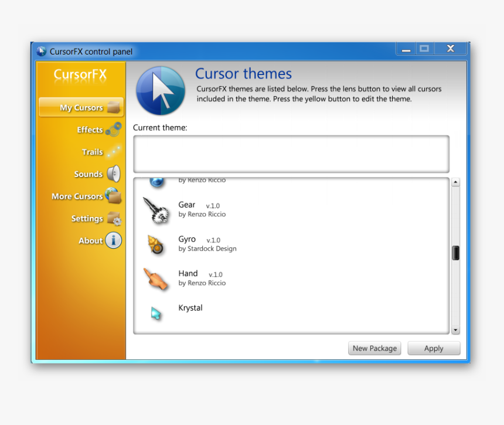Image resolution: width=504 pixels, height=425 pixels.
Task: Select the Hand cursor theme icon
Action: click(155, 278)
